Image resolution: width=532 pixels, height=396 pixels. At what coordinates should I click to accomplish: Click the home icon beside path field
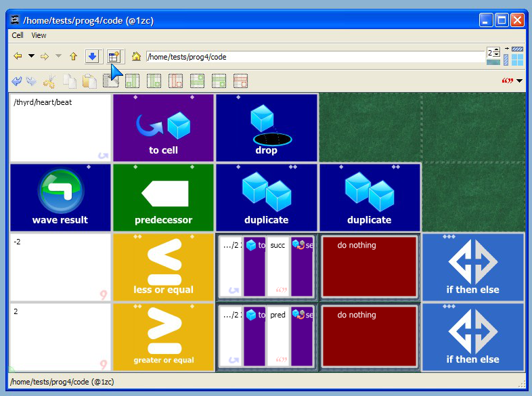137,56
